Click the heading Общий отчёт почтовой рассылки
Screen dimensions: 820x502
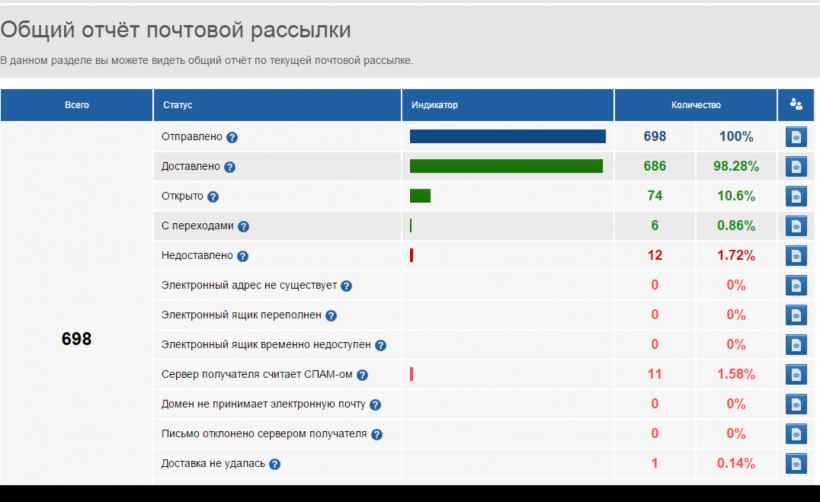tap(175, 30)
